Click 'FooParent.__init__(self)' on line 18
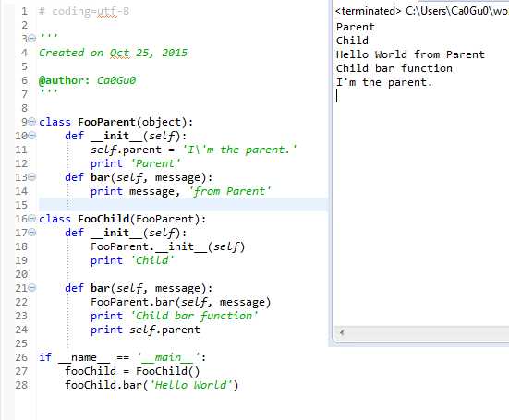This screenshot has height=420, width=509. click(167, 246)
